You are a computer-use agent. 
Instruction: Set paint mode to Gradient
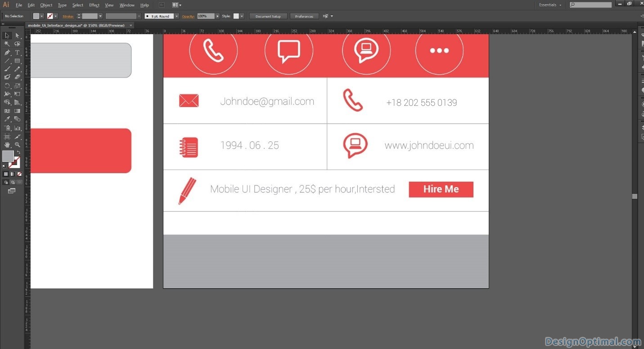tap(12, 174)
